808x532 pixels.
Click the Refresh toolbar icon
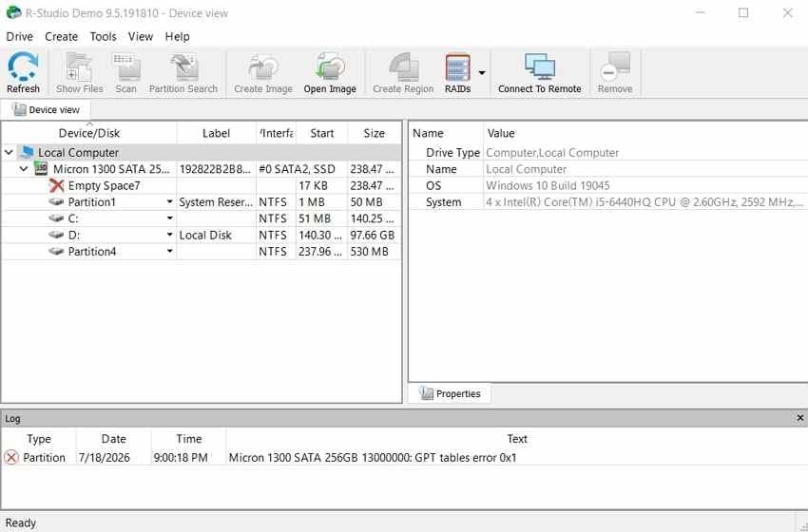click(23, 66)
